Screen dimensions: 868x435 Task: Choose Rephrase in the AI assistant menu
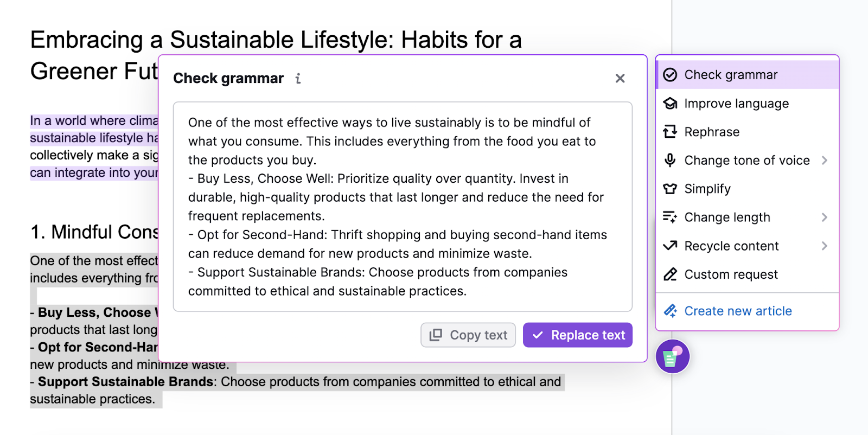click(711, 132)
